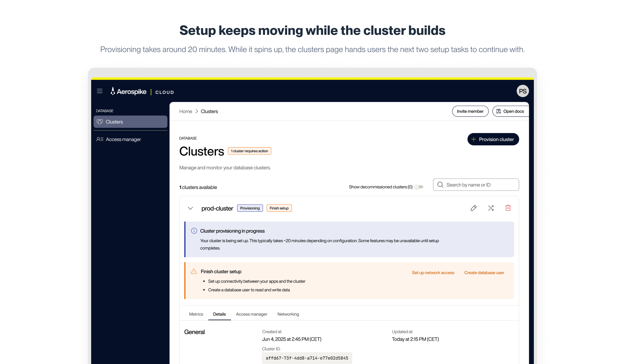Follow the Set up network access link
Viewport: 625px width, 364px height.
[x=433, y=273]
